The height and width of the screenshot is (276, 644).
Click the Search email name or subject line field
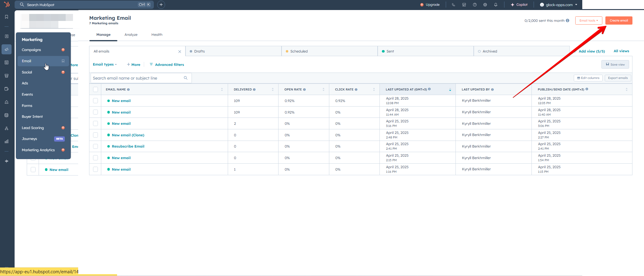[x=141, y=78]
